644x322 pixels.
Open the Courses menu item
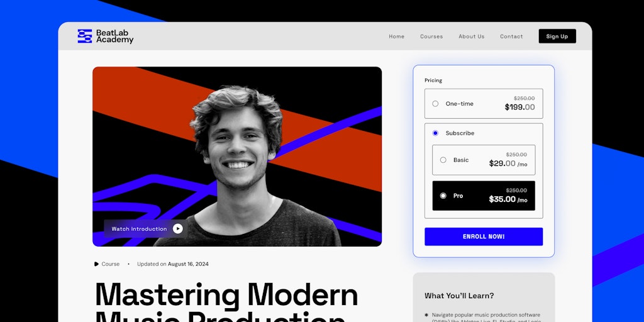click(x=431, y=36)
